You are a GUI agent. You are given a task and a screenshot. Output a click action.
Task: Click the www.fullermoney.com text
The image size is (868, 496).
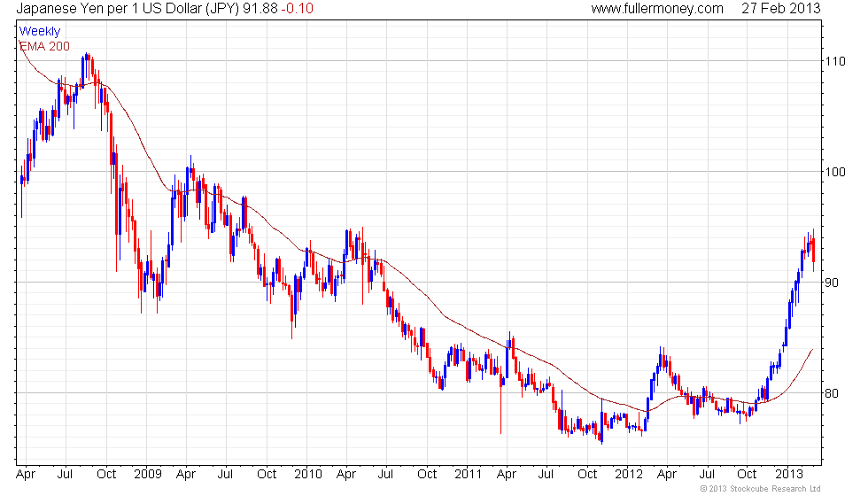pos(657,8)
